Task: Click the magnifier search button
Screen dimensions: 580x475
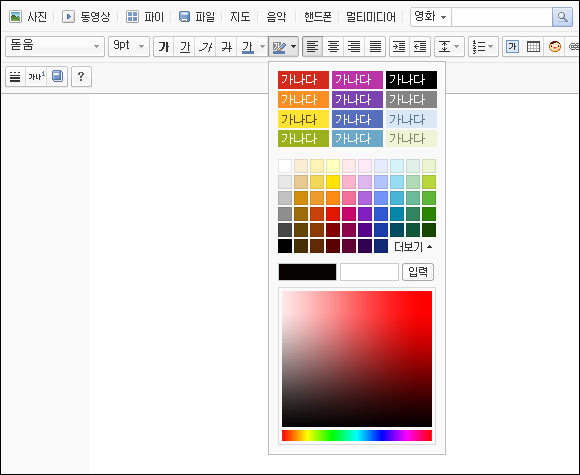Action: point(562,17)
